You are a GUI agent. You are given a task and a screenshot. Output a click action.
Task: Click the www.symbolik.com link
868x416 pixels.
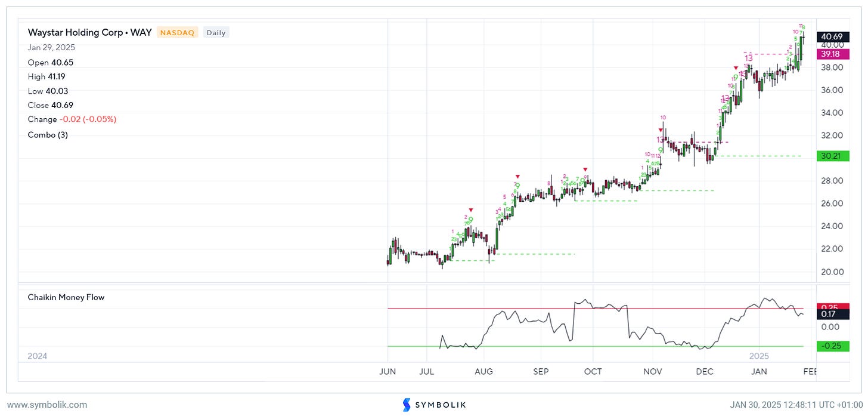pos(46,405)
